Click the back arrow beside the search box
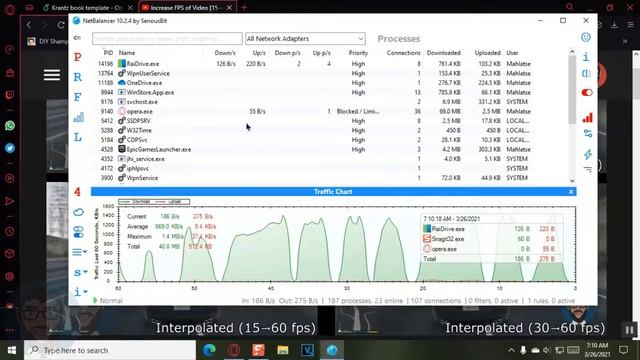The width and height of the screenshot is (640, 360). pos(77,38)
